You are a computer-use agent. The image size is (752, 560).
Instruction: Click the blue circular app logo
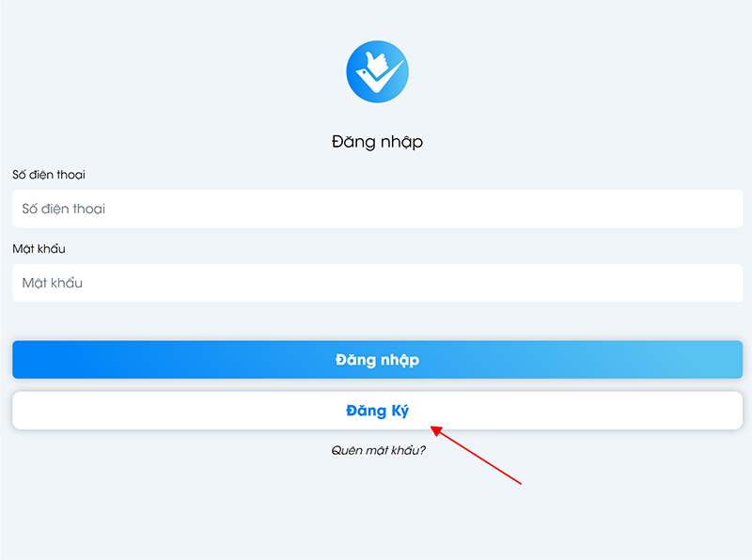point(378,71)
